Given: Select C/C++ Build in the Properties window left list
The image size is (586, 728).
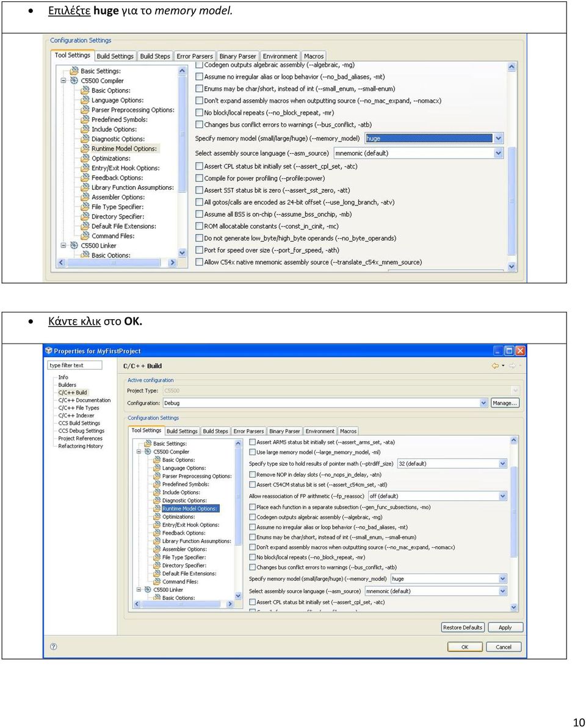Looking at the screenshot, I should click(x=73, y=392).
